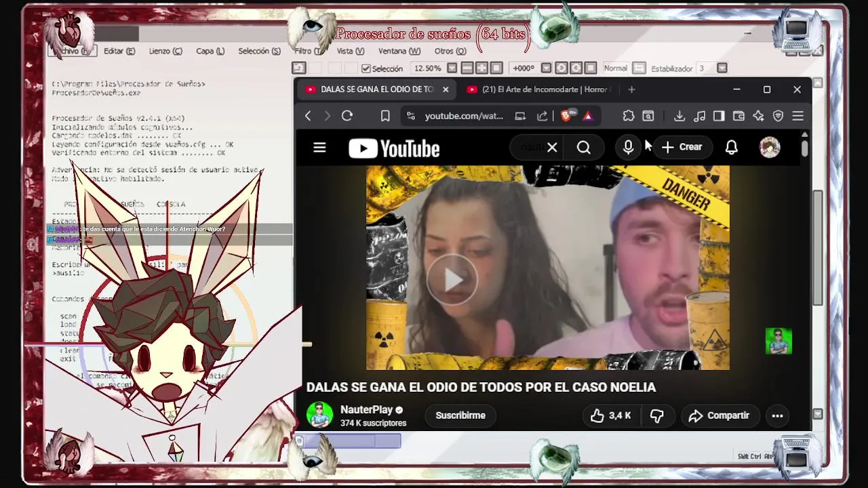This screenshot has width=868, height=488.
Task: Click the youtube.com address bar
Action: pyautogui.click(x=464, y=116)
